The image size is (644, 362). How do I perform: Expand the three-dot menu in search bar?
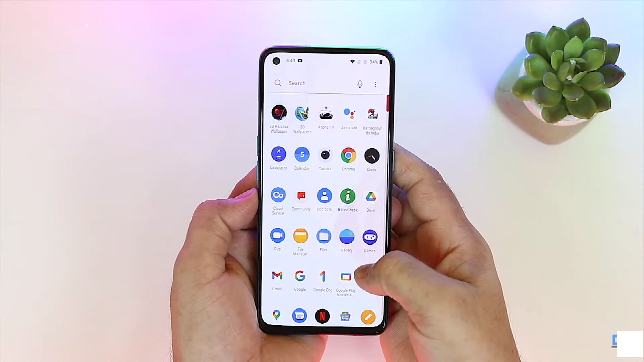pyautogui.click(x=376, y=83)
